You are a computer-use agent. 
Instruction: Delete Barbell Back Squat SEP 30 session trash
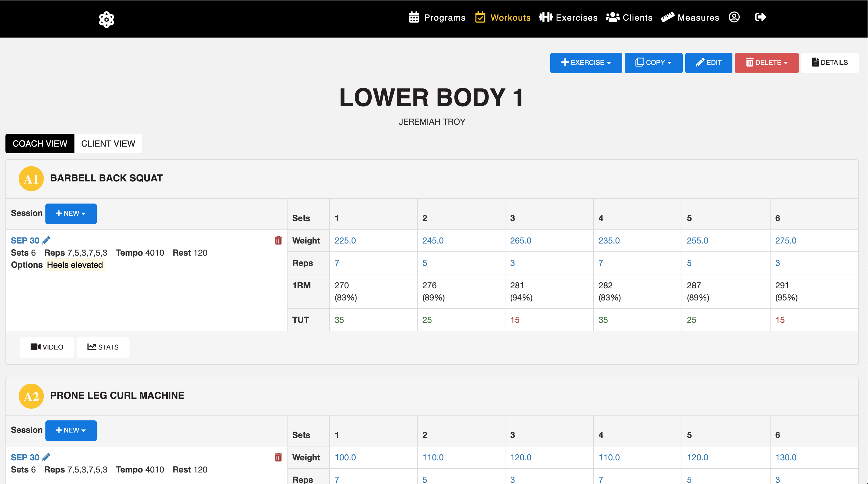tap(278, 240)
